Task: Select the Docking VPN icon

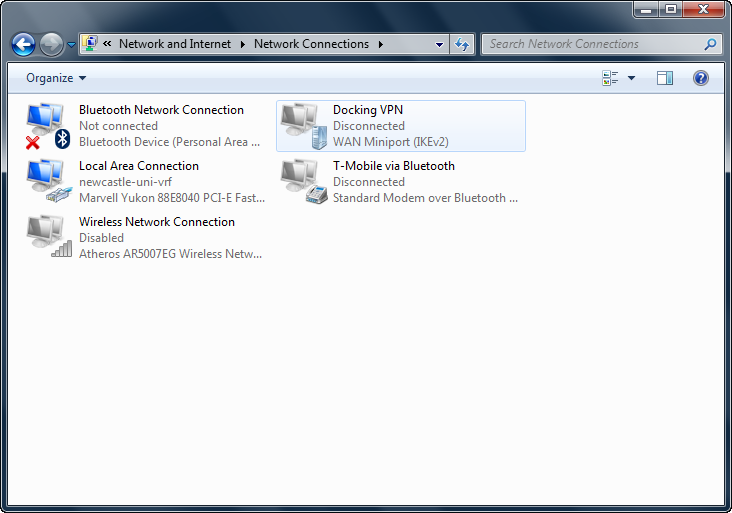Action: click(x=302, y=126)
